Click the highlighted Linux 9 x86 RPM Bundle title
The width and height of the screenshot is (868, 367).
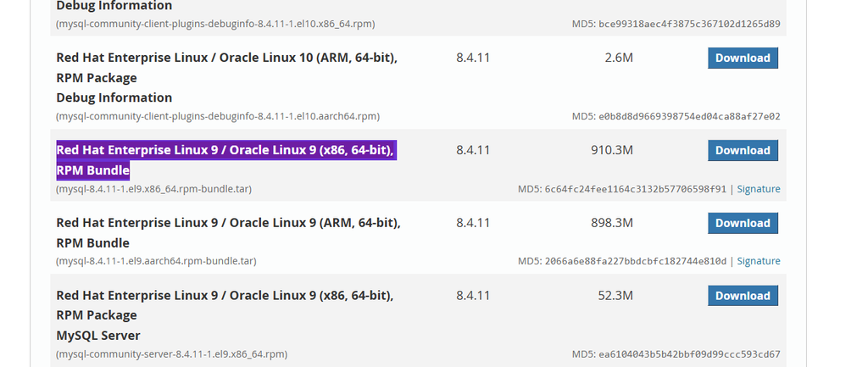click(225, 160)
